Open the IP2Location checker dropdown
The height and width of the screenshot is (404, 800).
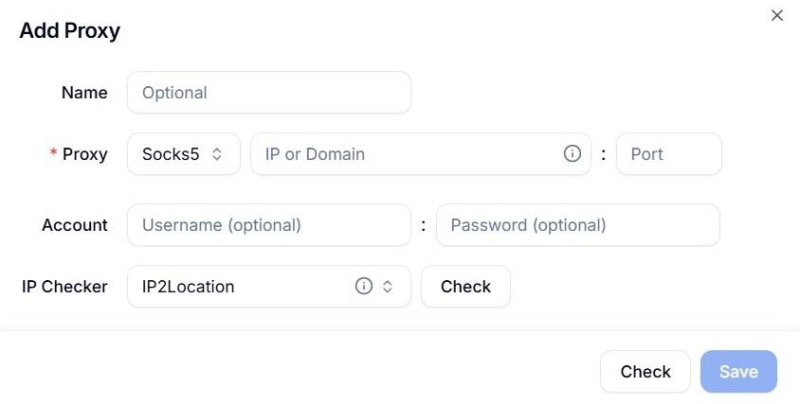[269, 286]
